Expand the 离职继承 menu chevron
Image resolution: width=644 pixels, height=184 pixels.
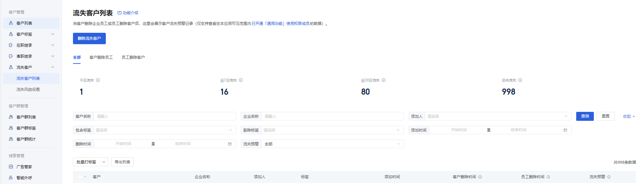(53, 56)
